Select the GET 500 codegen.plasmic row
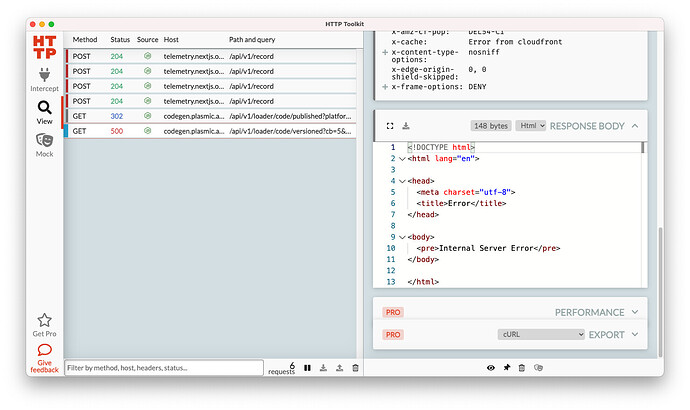The width and height of the screenshot is (690, 410). click(211, 131)
